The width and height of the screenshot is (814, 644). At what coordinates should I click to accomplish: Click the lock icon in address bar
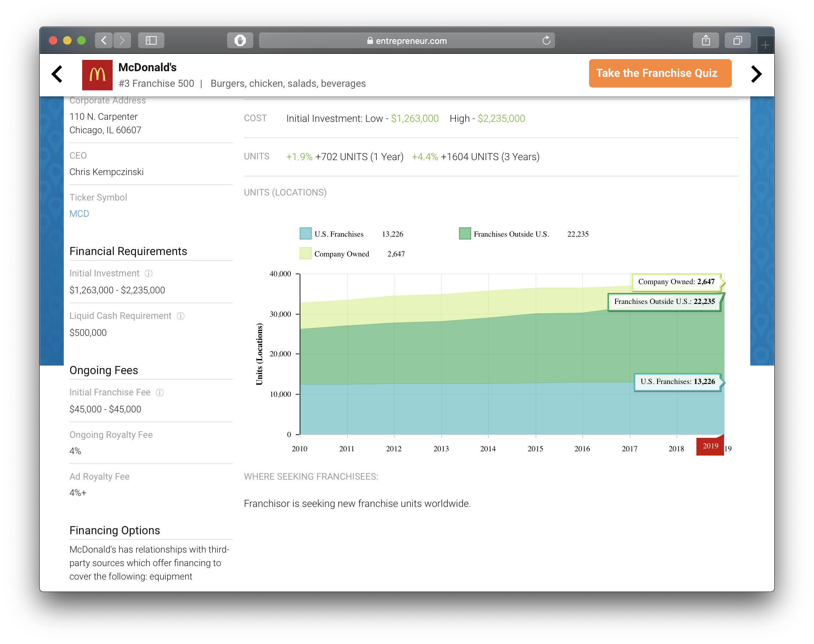(370, 40)
